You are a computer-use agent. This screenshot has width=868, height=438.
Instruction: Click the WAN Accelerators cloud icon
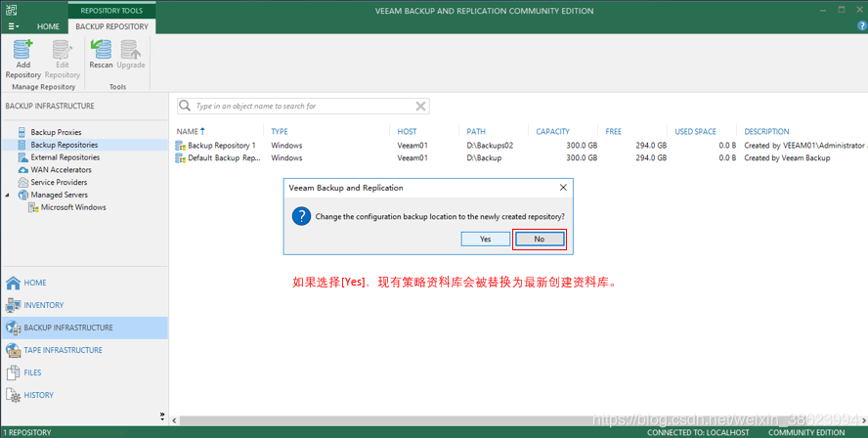(x=22, y=170)
